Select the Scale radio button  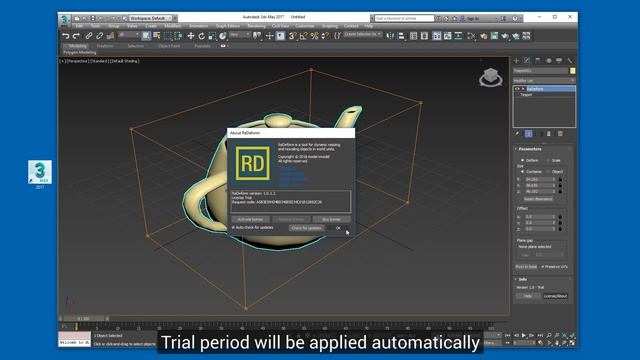click(548, 160)
